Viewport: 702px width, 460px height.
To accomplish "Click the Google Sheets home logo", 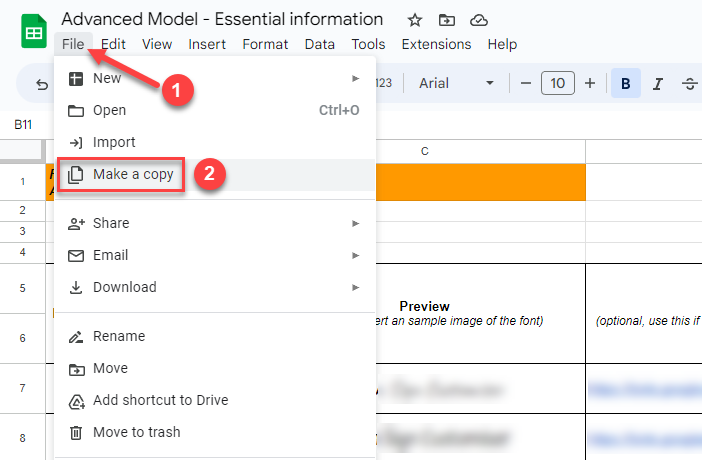I will pos(33,31).
